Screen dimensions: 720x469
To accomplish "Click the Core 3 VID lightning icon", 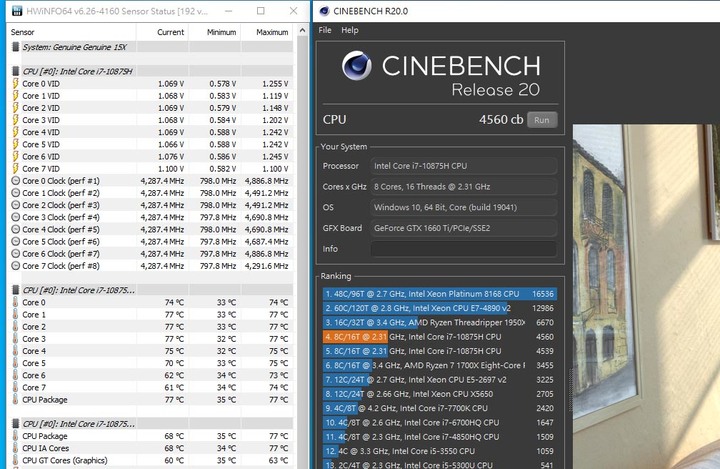I will point(15,120).
